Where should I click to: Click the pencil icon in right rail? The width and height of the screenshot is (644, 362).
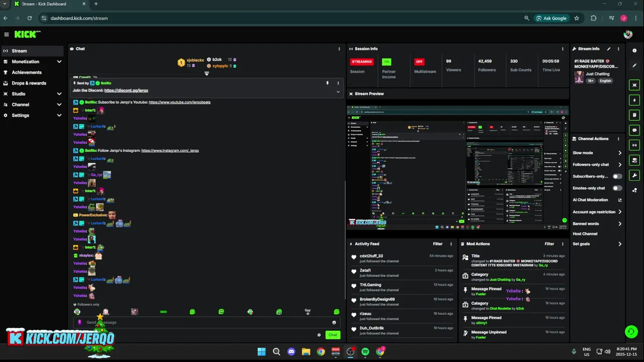[634, 65]
